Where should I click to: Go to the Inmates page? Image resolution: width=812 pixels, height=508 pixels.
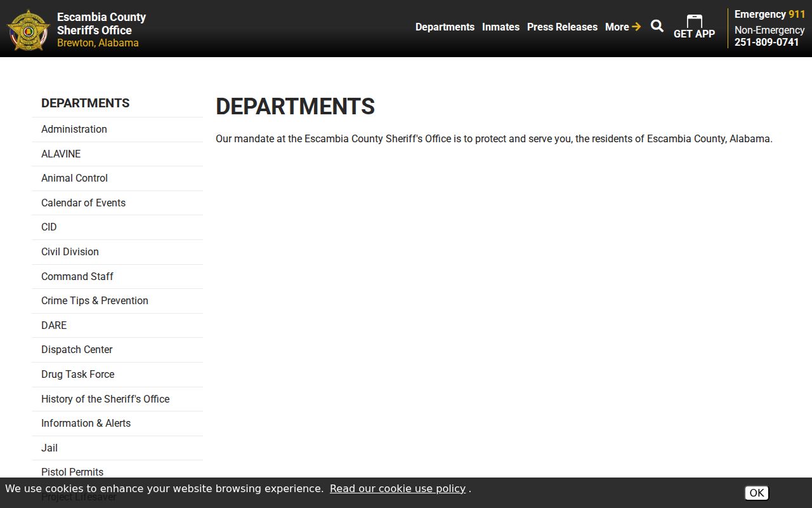501,27
